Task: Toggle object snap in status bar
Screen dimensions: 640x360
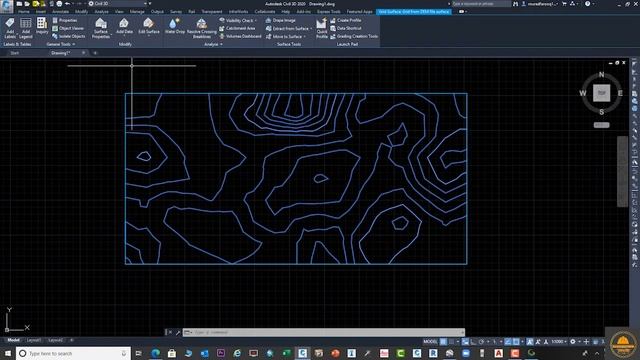Action: (516, 342)
